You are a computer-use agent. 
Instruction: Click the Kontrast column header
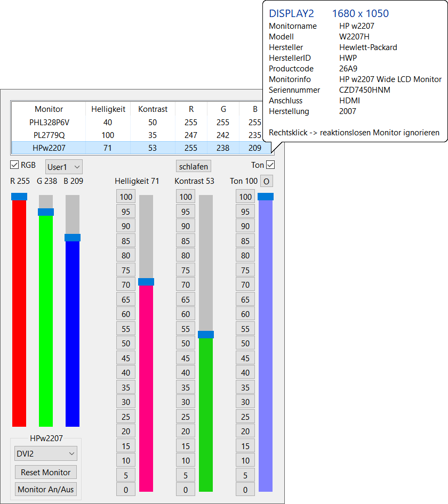click(x=153, y=109)
